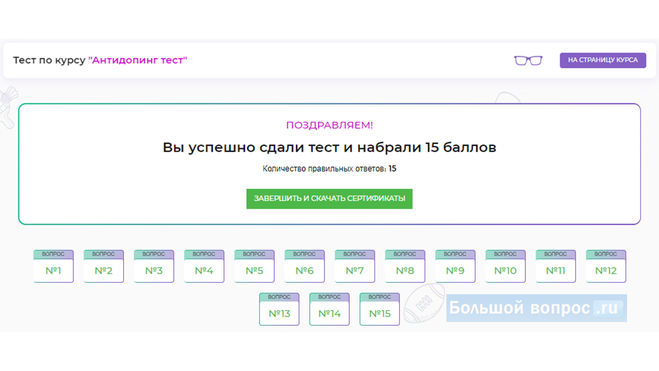Open question №2 card

coord(103,266)
